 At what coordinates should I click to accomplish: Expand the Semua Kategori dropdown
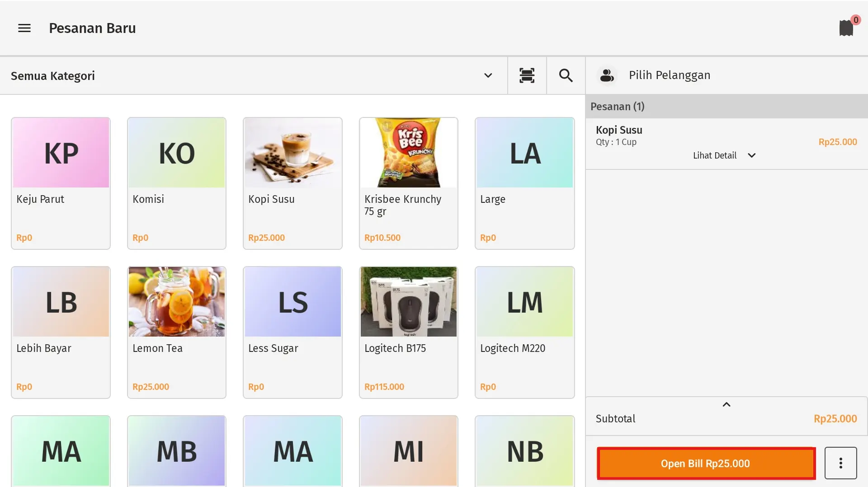pyautogui.click(x=488, y=75)
